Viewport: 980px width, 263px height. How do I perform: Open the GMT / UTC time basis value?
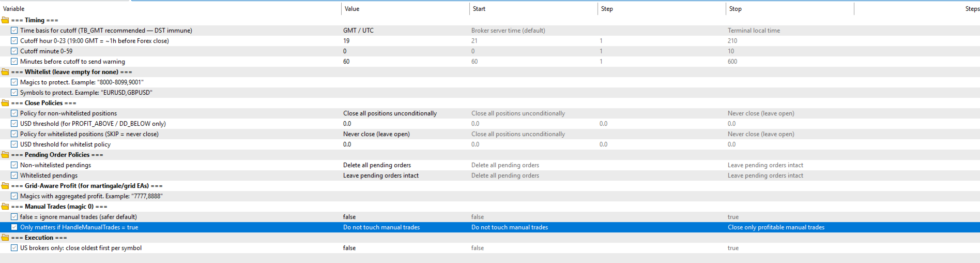click(x=358, y=31)
